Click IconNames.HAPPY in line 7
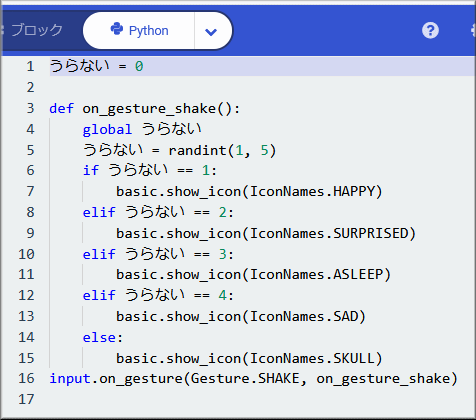 click(312, 192)
